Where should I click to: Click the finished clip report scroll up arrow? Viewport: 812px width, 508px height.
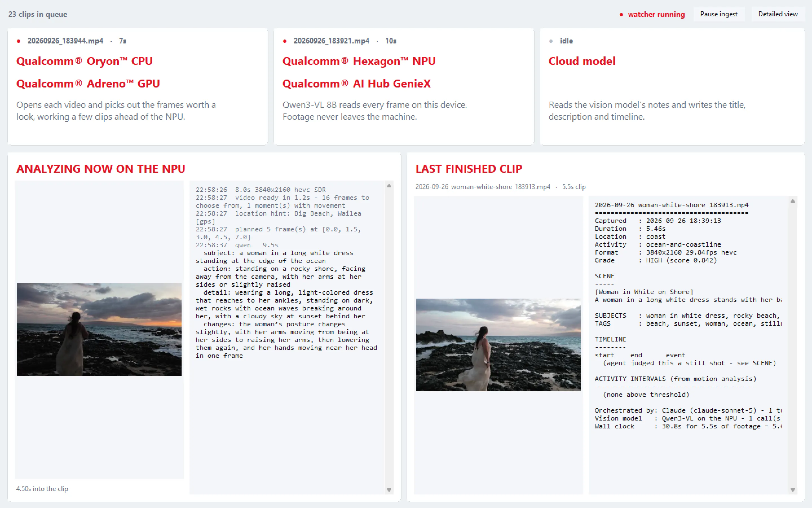click(793, 201)
